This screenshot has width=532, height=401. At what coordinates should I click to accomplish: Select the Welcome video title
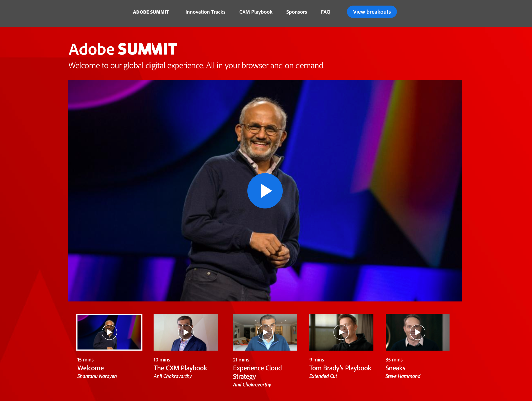pyautogui.click(x=90, y=368)
